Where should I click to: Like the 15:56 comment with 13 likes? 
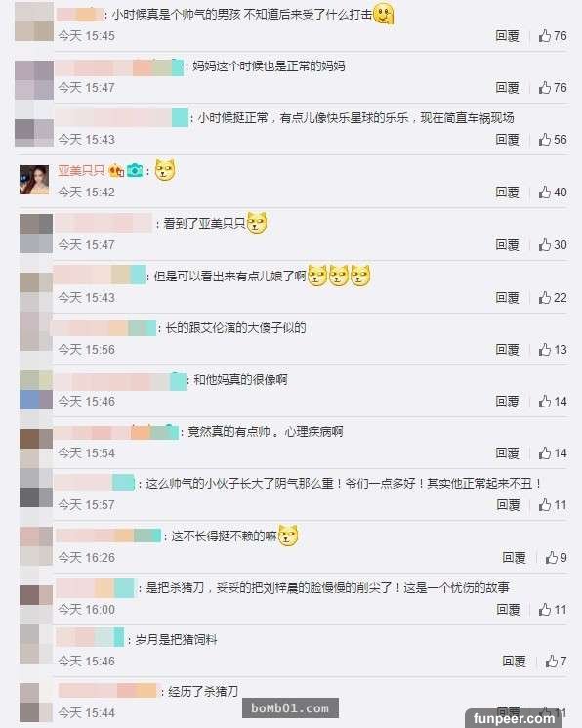click(545, 349)
